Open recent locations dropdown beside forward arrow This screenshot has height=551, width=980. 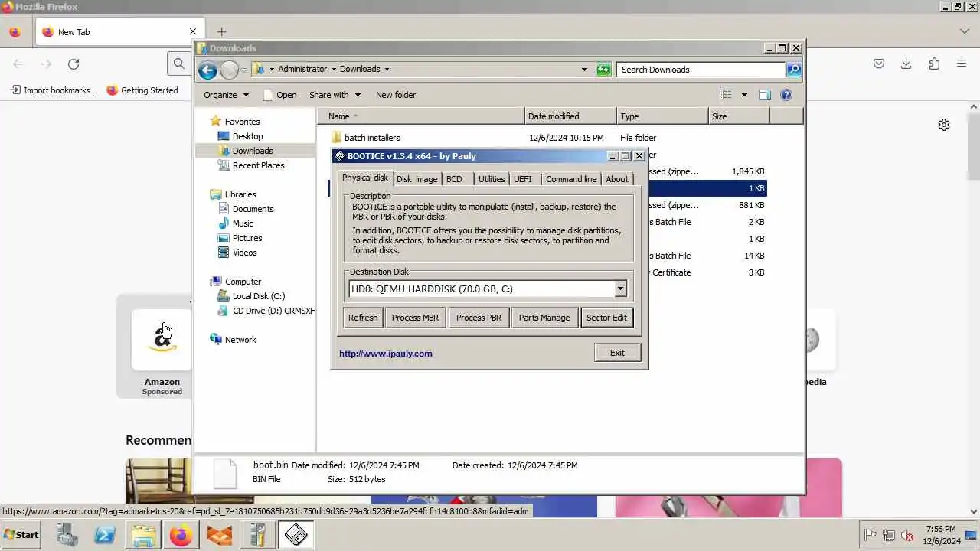click(x=244, y=70)
